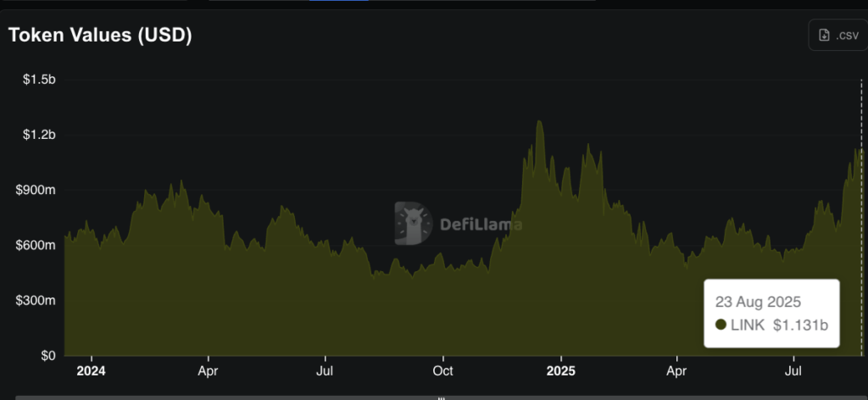Click the $1.2b y-axis label
Viewport: 868px width, 400px height.
tap(39, 135)
